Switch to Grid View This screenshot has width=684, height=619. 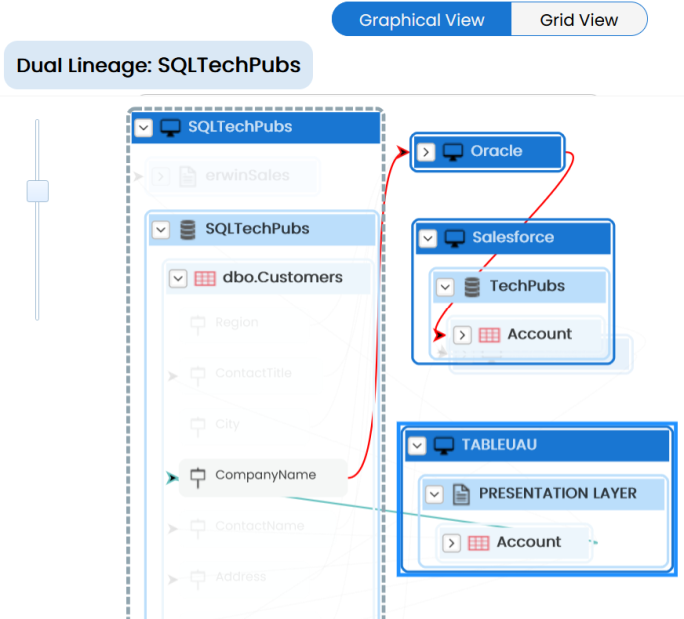[x=578, y=20]
